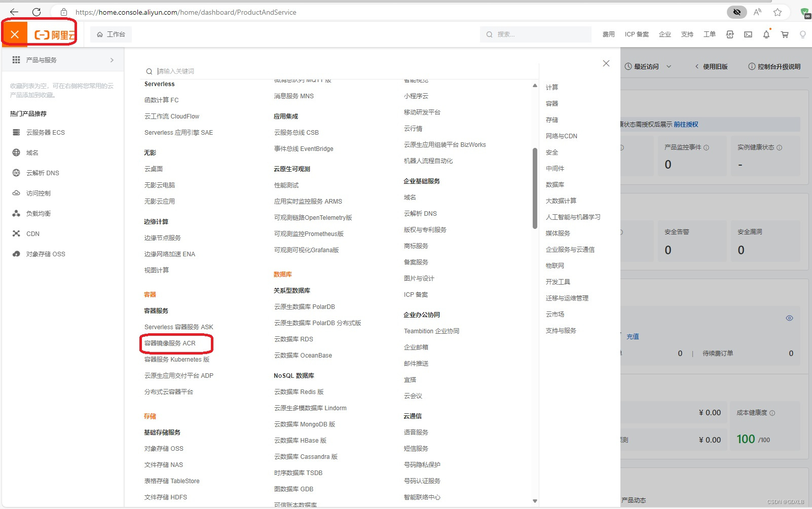Click the 产品与服务 grid icon

[x=16, y=60]
